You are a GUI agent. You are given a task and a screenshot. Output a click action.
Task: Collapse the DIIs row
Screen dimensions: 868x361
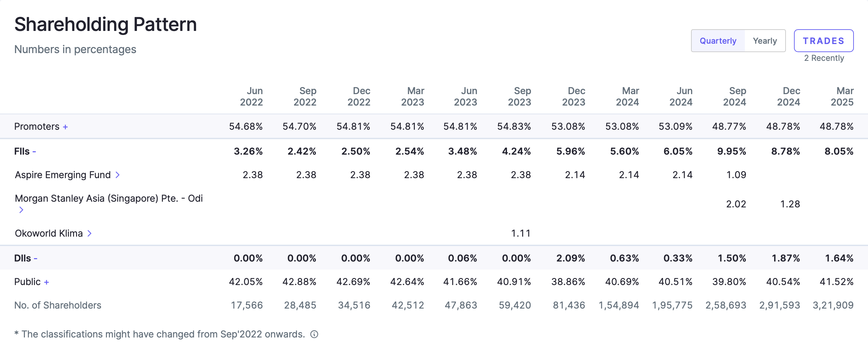pos(35,258)
